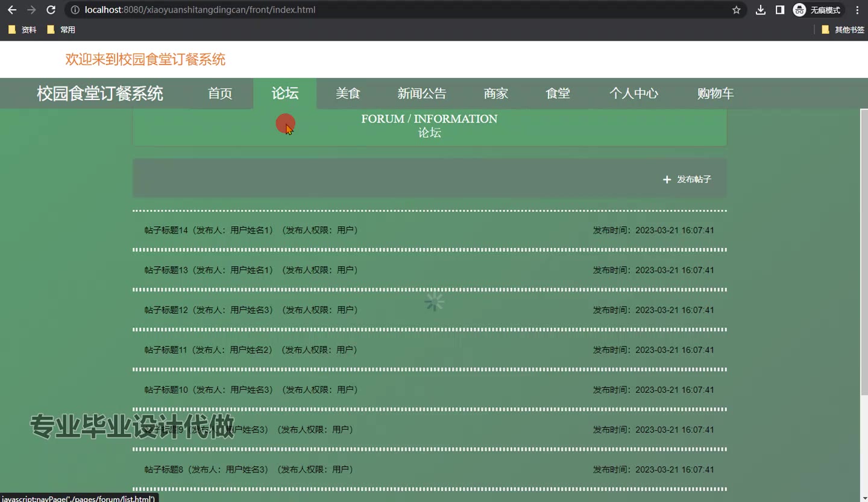Expand the 其他书签 folder

tap(843, 30)
